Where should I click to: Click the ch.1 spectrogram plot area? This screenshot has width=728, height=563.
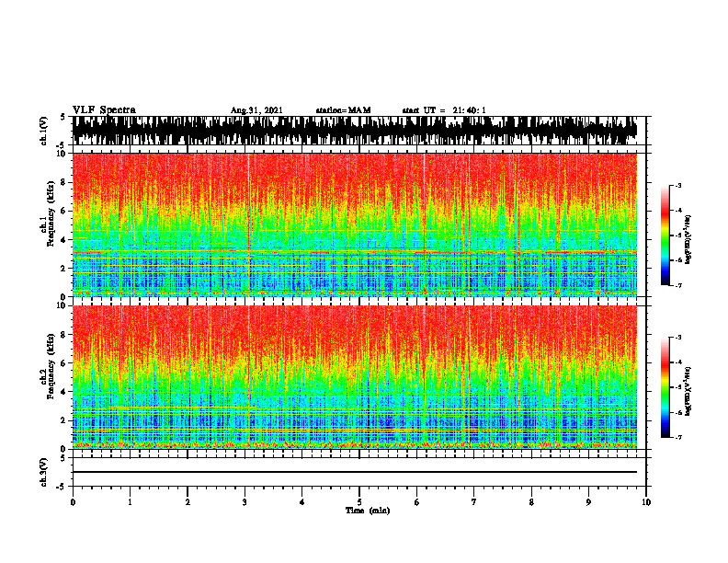355,224
